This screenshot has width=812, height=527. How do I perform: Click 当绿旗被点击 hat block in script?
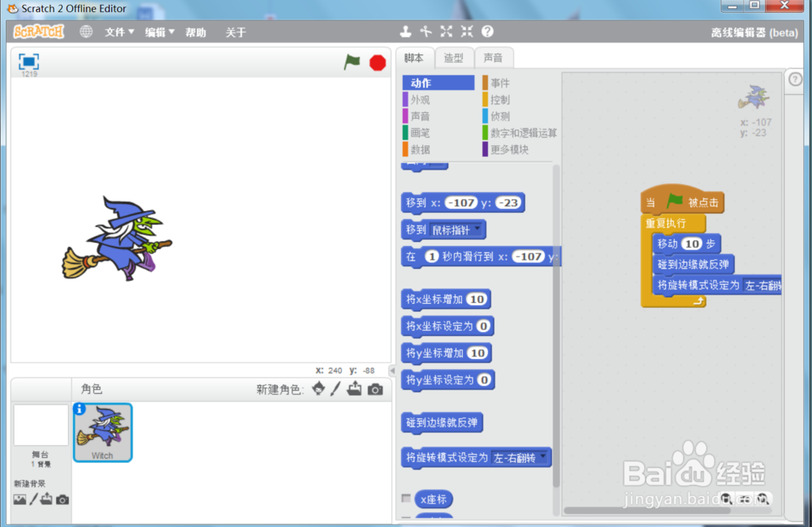tap(682, 199)
